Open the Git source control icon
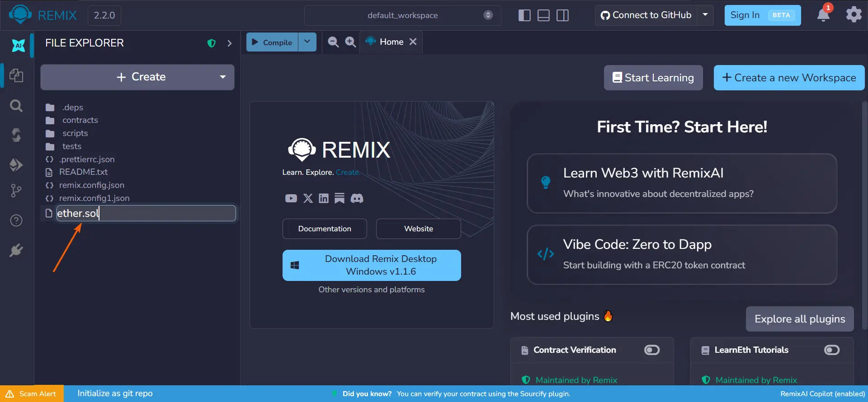The image size is (868, 402). tap(16, 191)
